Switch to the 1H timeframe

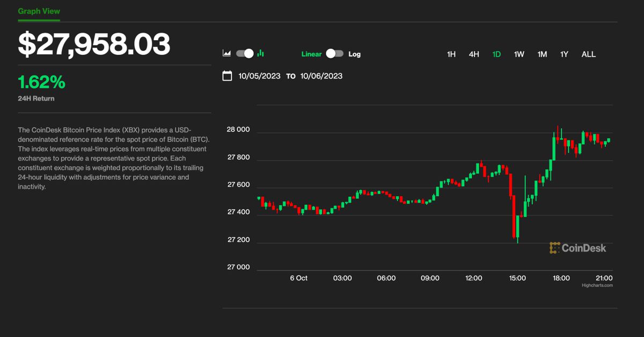click(451, 54)
